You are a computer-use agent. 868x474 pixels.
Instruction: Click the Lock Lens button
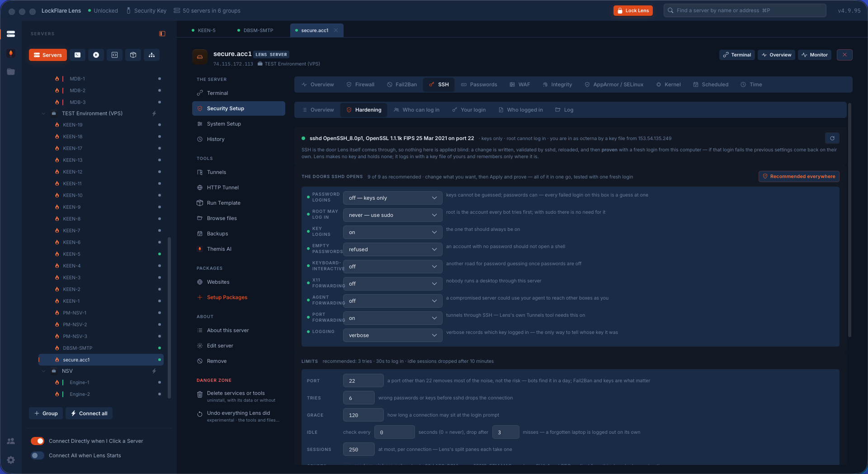point(633,10)
